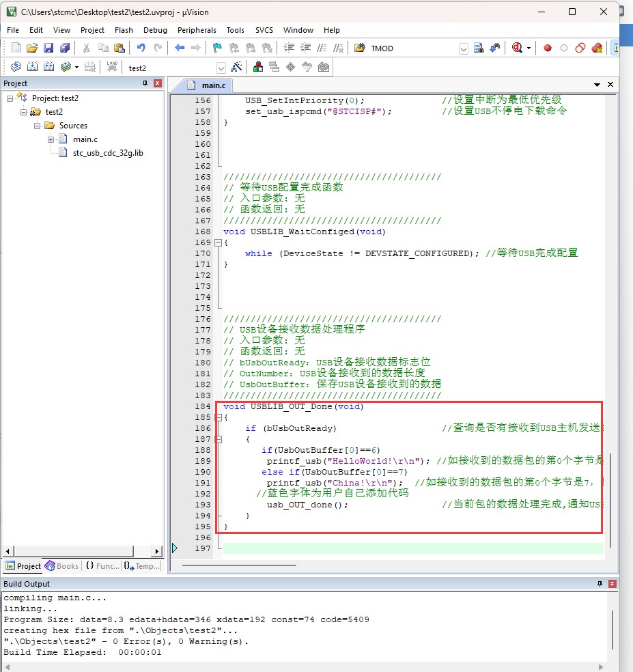Viewport: 633px width, 672px height.
Task: Collapse the code fold at line 187
Action: 218,439
